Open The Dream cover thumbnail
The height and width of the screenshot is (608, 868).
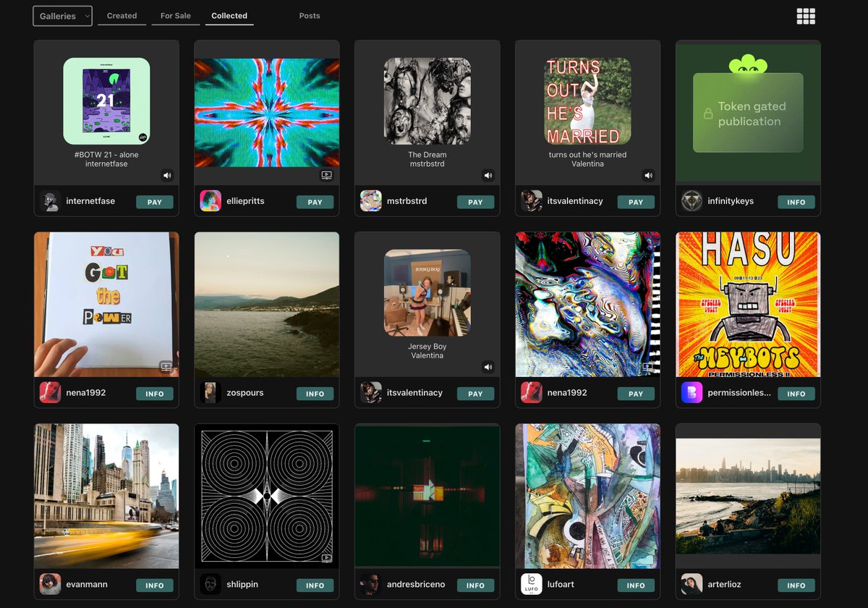point(427,101)
